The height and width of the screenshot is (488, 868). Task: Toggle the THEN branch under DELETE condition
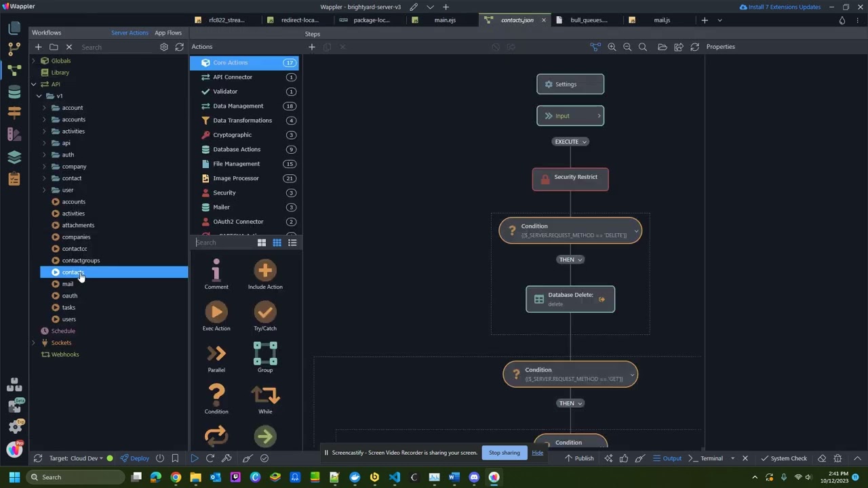point(570,260)
